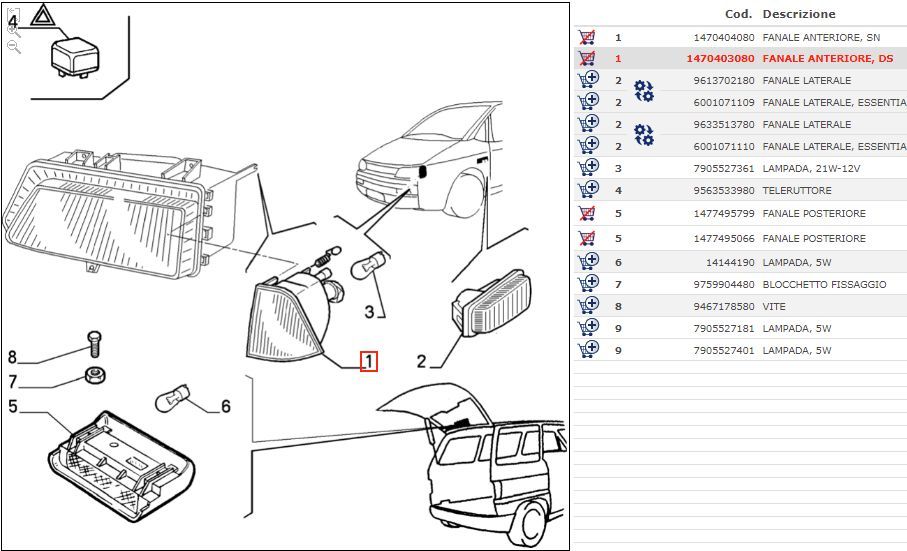Click the crossed-out cart for part 1470403080
The width and height of the screenshot is (907, 551).
587,58
